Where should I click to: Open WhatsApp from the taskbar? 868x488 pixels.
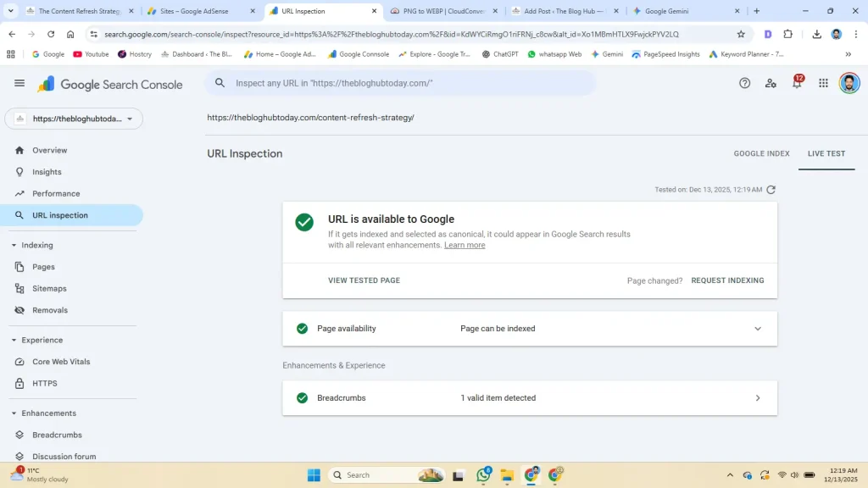coord(483,475)
